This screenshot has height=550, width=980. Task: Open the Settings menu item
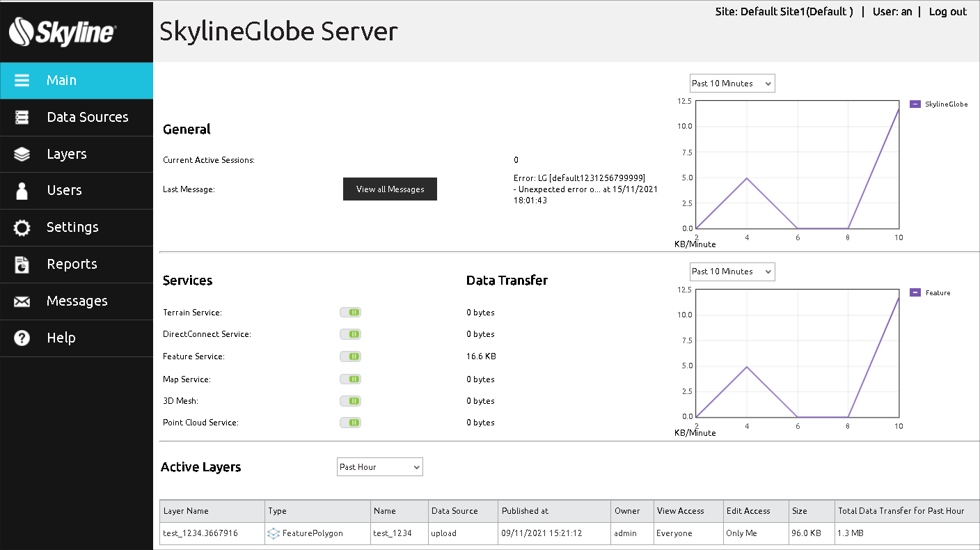(77, 228)
